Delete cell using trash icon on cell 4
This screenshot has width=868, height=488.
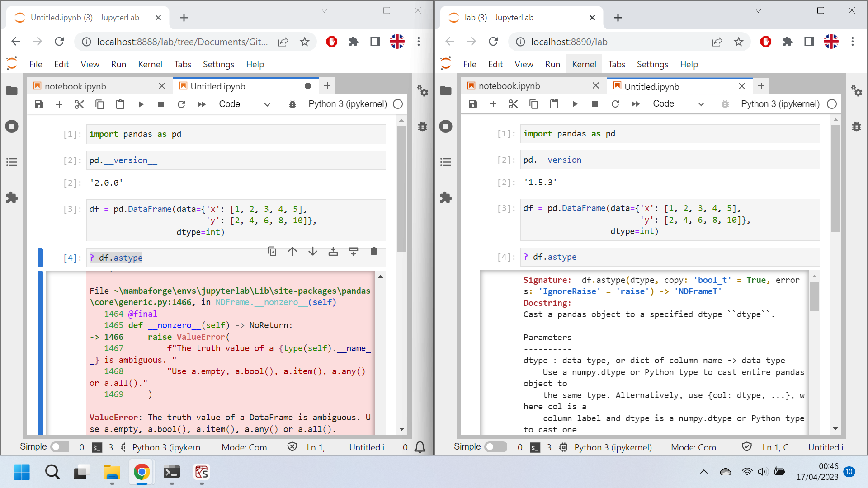coord(373,252)
